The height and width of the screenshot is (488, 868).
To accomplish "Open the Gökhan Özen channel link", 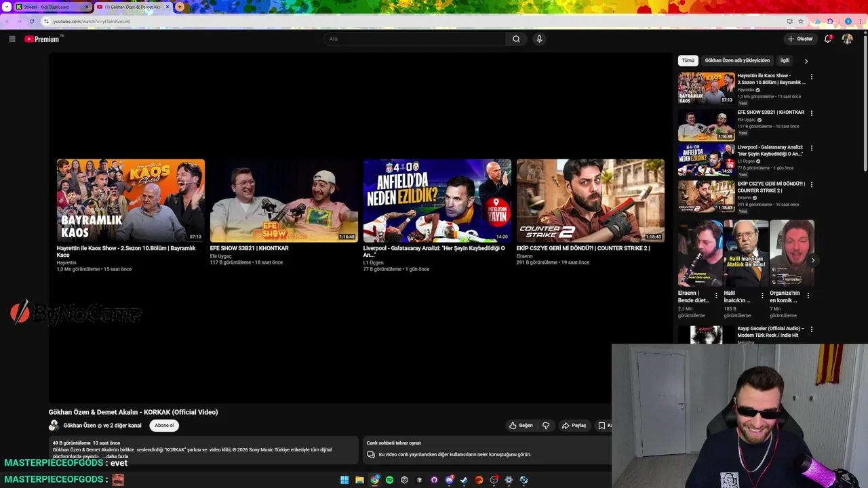I will click(x=79, y=426).
